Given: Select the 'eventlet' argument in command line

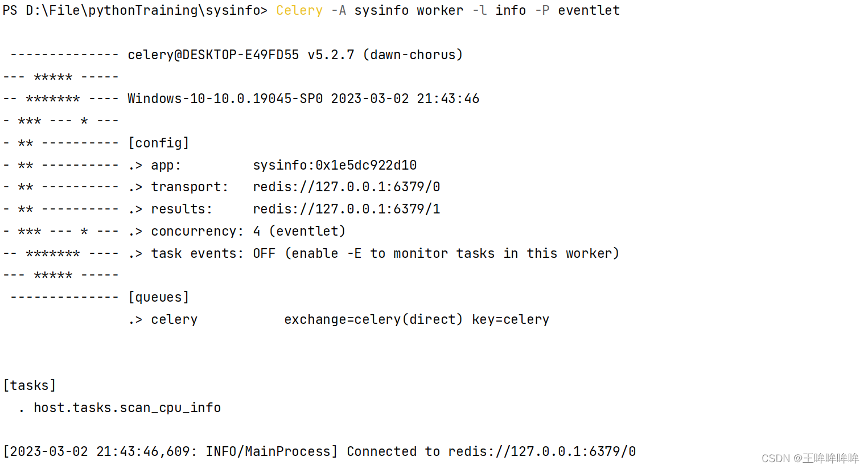Looking at the screenshot, I should pyautogui.click(x=589, y=11).
